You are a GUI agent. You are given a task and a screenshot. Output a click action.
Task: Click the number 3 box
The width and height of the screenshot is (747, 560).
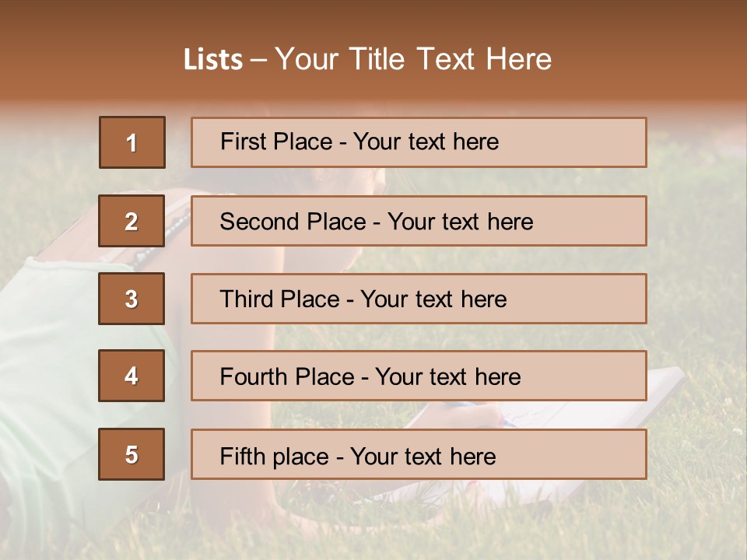click(132, 299)
